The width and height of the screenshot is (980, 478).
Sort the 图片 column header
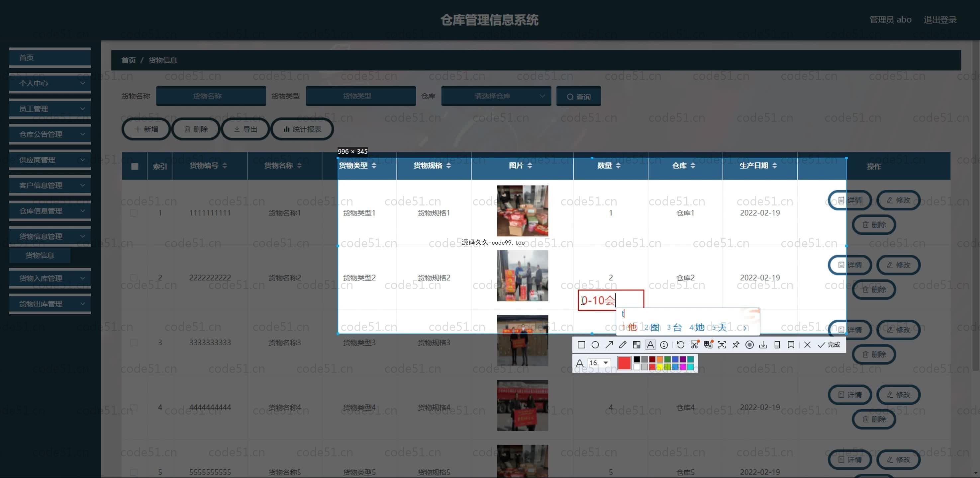pos(530,165)
